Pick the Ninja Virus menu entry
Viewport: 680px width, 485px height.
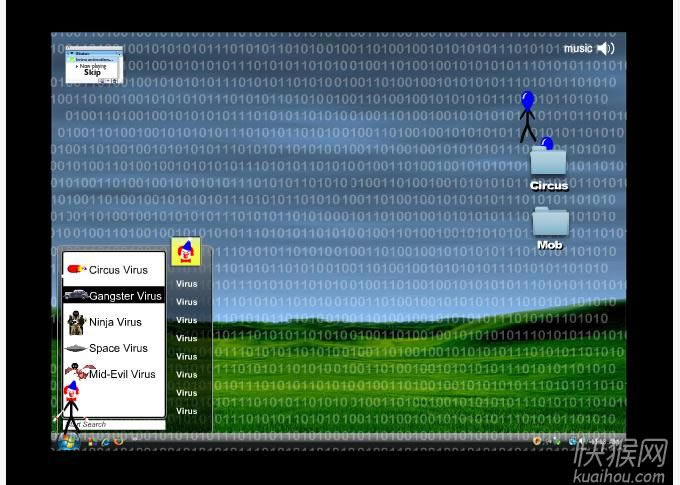[x=115, y=322]
